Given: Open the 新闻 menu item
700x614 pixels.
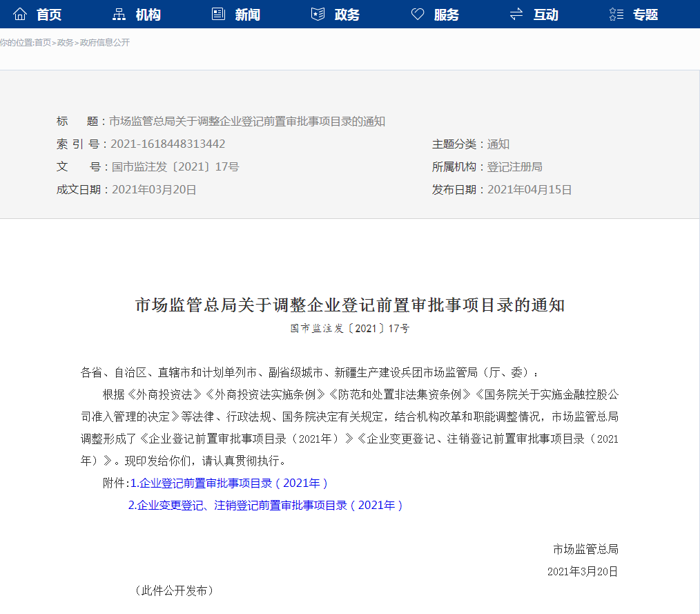Looking at the screenshot, I should point(248,15).
